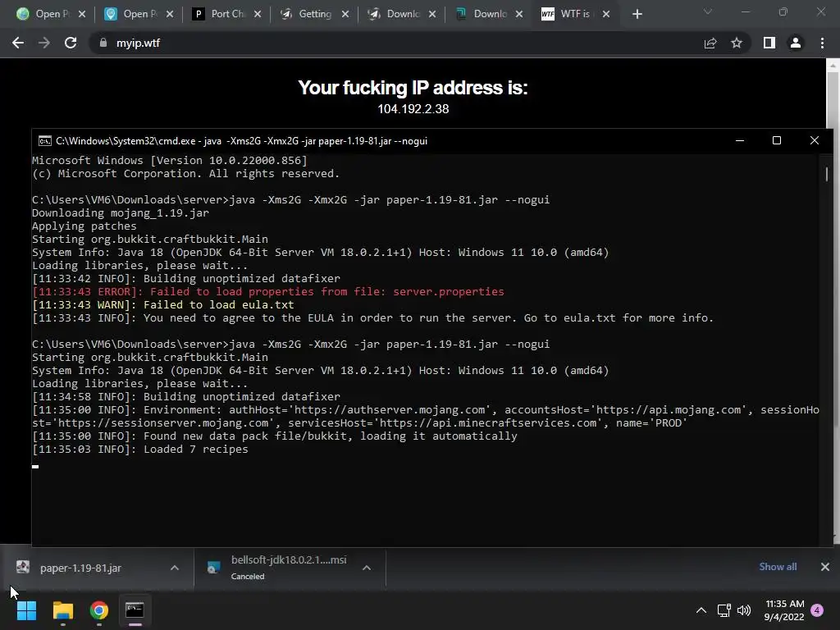840x630 pixels.
Task: Expand options for bellsoft-jdk msi download
Action: [x=367, y=568]
